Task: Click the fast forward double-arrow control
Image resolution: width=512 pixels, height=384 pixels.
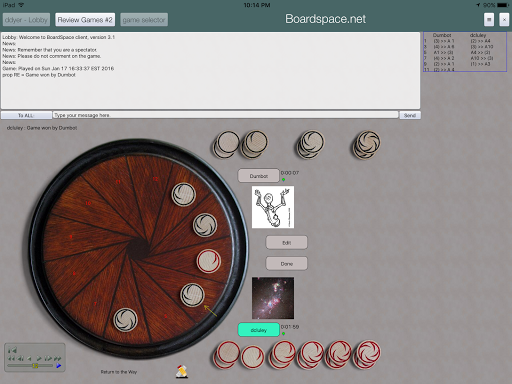Action: (57, 358)
